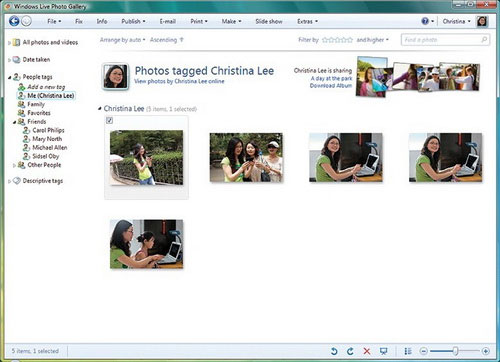
Task: Rotate photo counterclockwise
Action: (334, 351)
